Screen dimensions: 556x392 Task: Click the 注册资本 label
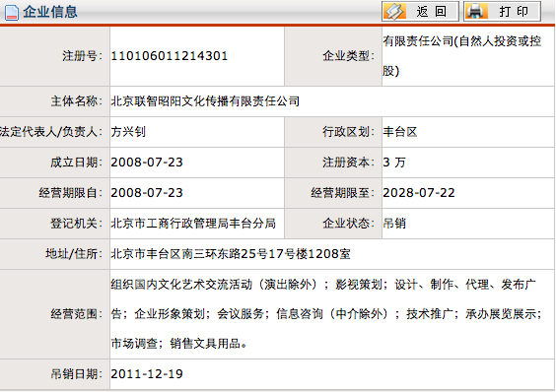tap(349, 163)
